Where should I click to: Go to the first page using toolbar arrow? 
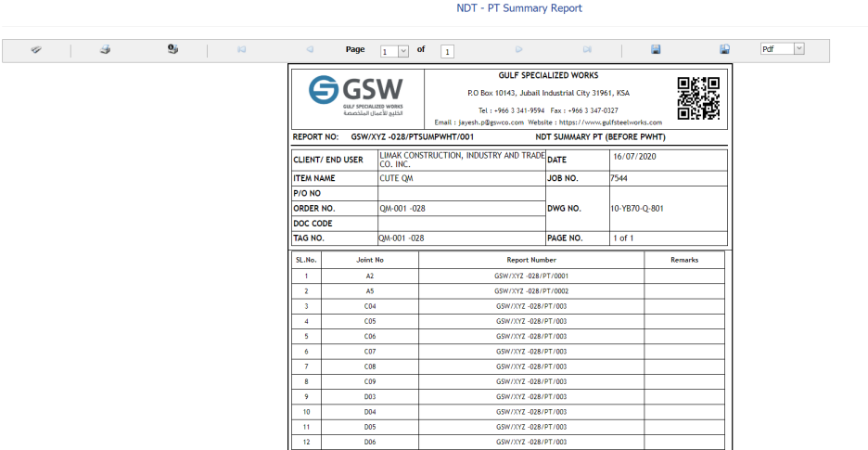(x=241, y=49)
